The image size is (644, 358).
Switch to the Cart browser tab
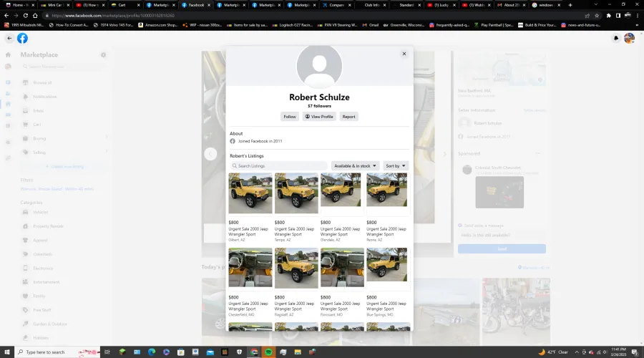pos(125,5)
